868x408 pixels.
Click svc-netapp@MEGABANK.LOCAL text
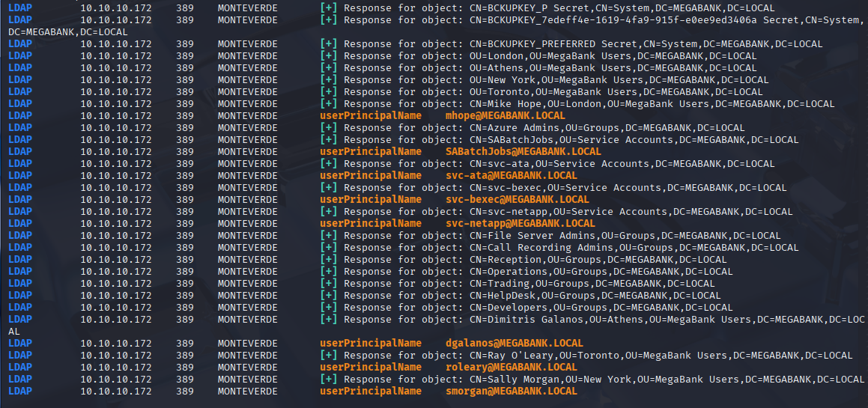(x=521, y=224)
